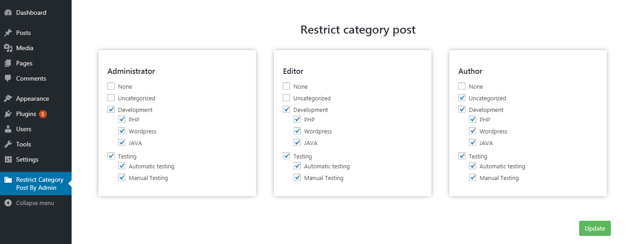Uncheck JAVA under Editor
The width and height of the screenshot is (644, 244).
297,142
